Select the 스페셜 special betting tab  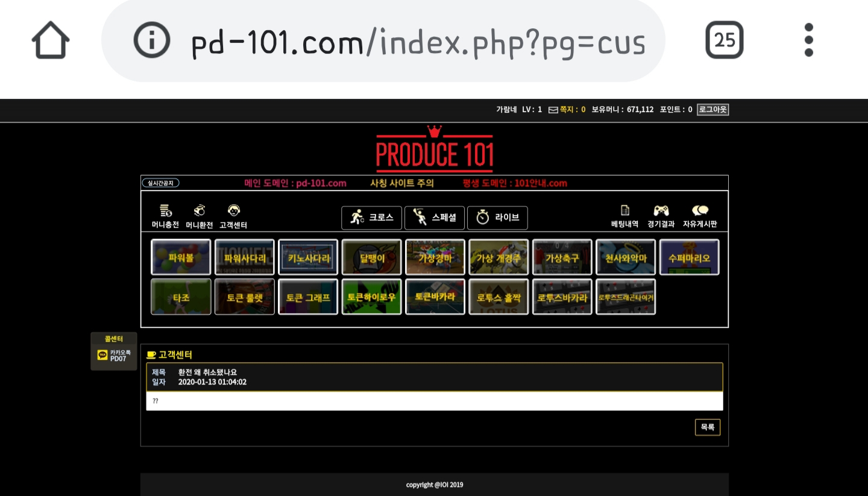pyautogui.click(x=435, y=218)
